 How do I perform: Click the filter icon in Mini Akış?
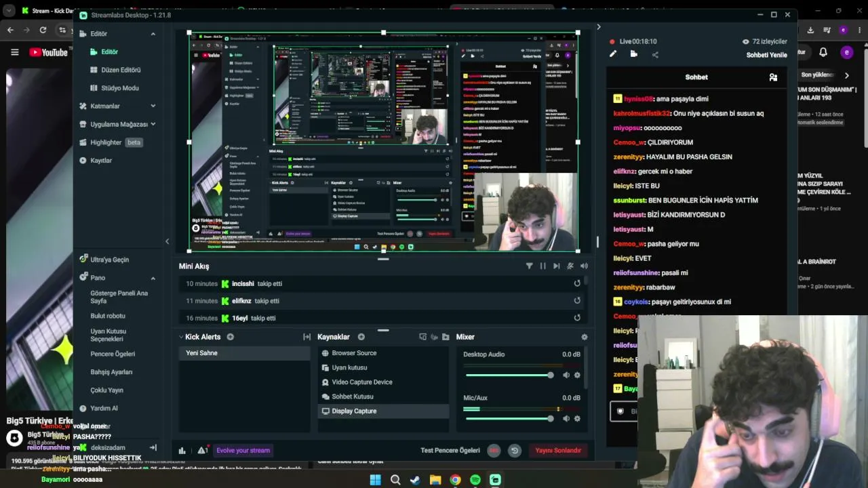tap(530, 266)
